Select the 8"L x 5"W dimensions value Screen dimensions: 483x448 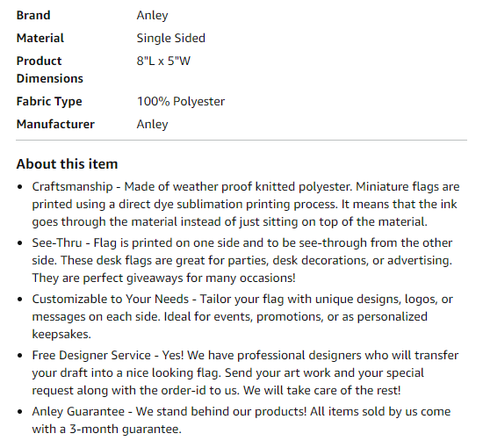point(163,61)
